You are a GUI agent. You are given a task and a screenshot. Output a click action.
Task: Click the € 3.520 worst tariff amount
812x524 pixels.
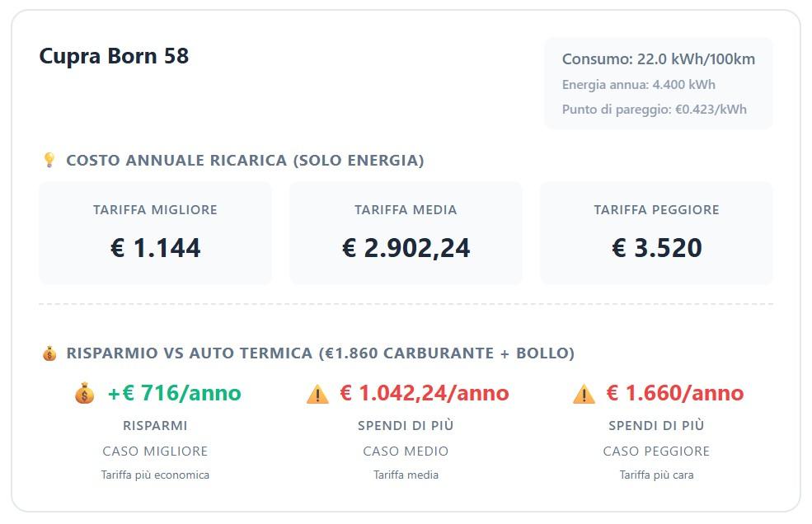(656, 248)
